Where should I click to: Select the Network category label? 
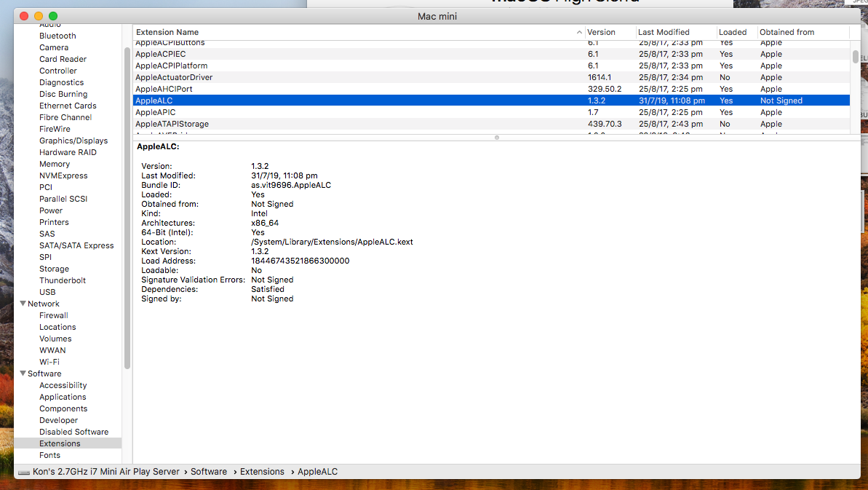(43, 304)
